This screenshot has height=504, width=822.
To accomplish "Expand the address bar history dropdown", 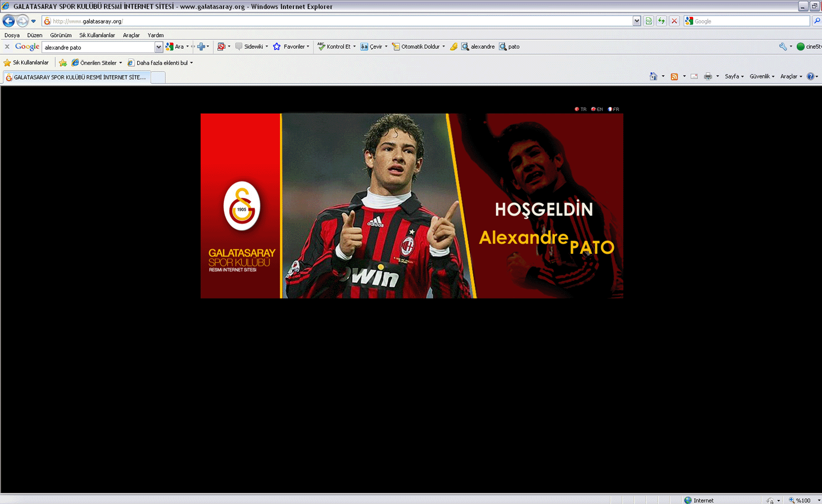I will pyautogui.click(x=636, y=21).
